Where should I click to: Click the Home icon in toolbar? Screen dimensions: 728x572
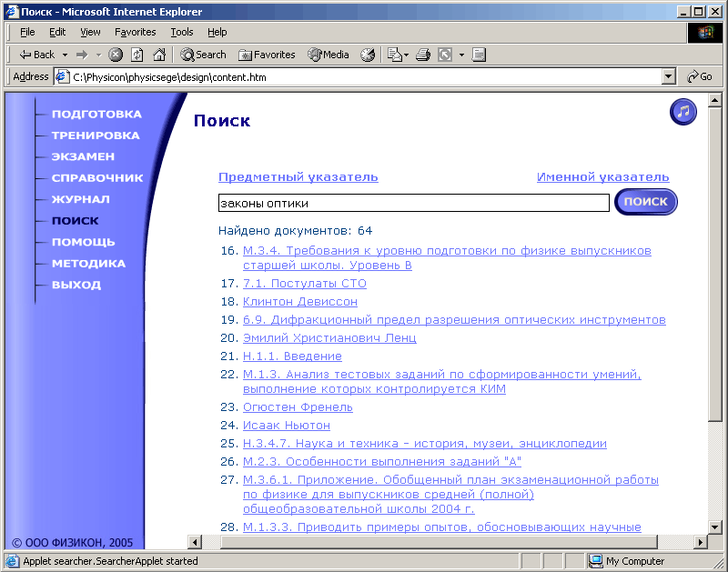click(x=159, y=55)
